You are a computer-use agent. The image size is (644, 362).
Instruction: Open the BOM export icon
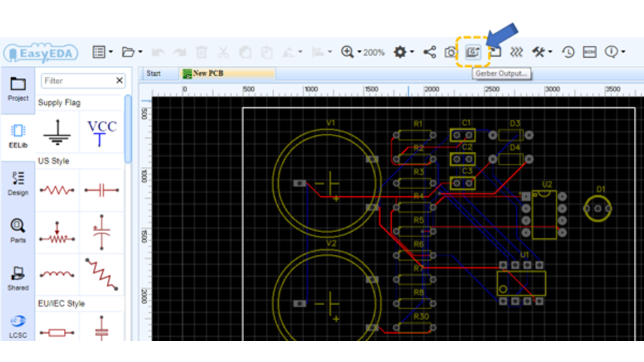[589, 52]
